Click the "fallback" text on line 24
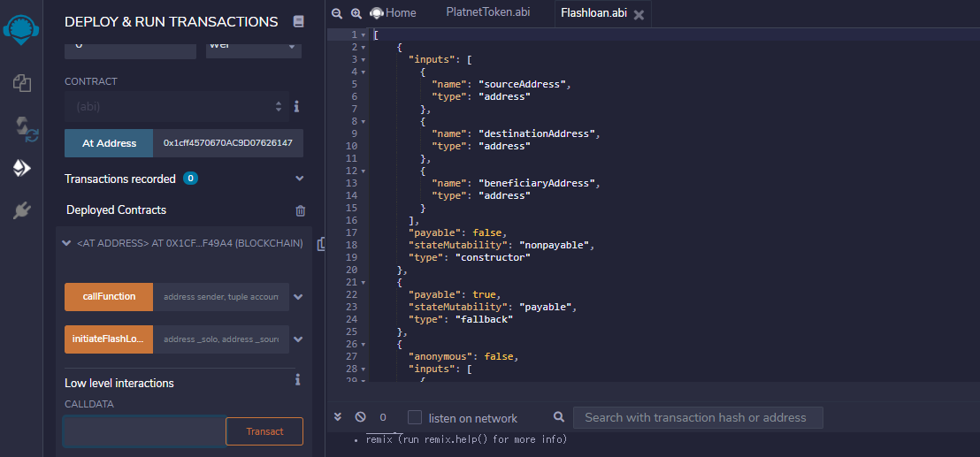Screen dimensions: 980x457 pyautogui.click(x=484, y=319)
